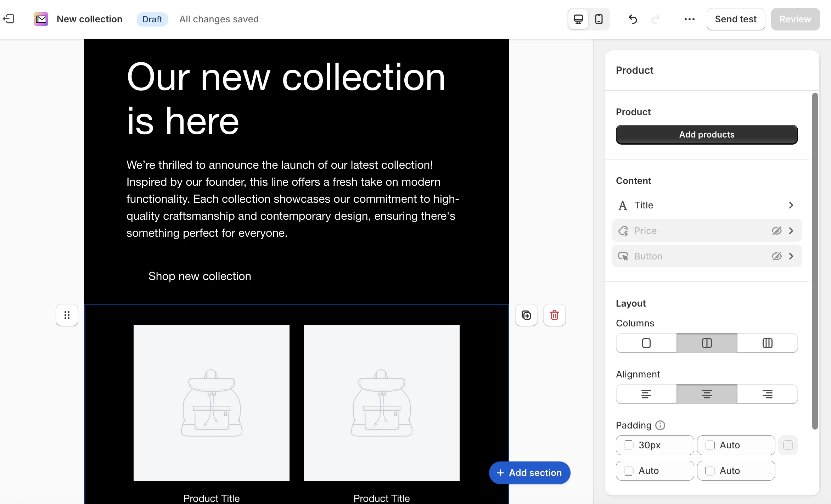
Task: Click the section drag handle
Action: [x=67, y=315]
